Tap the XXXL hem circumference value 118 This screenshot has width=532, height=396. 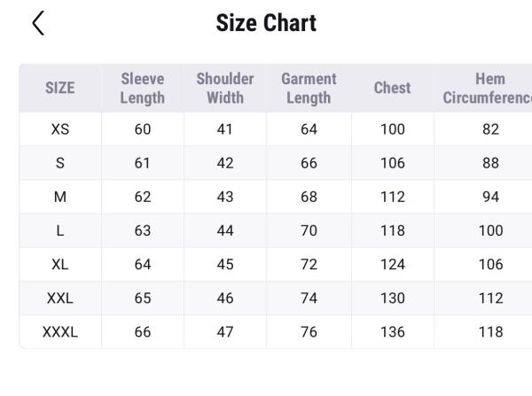click(490, 332)
